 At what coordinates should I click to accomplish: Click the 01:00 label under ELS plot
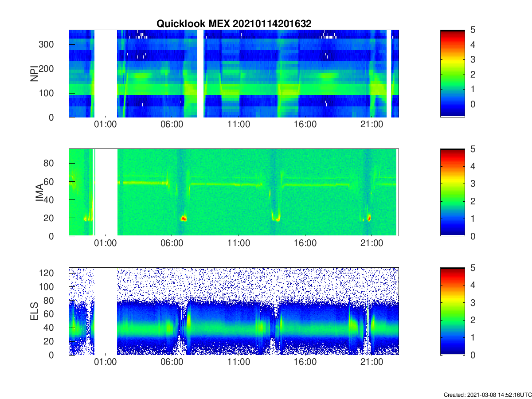tap(106, 362)
